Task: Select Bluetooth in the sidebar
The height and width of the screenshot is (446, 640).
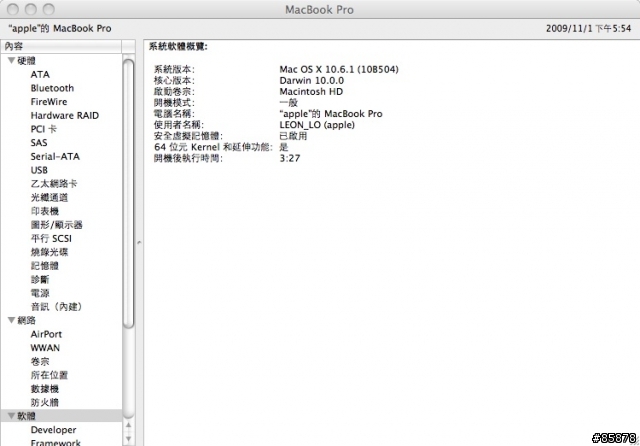Action: tap(52, 88)
